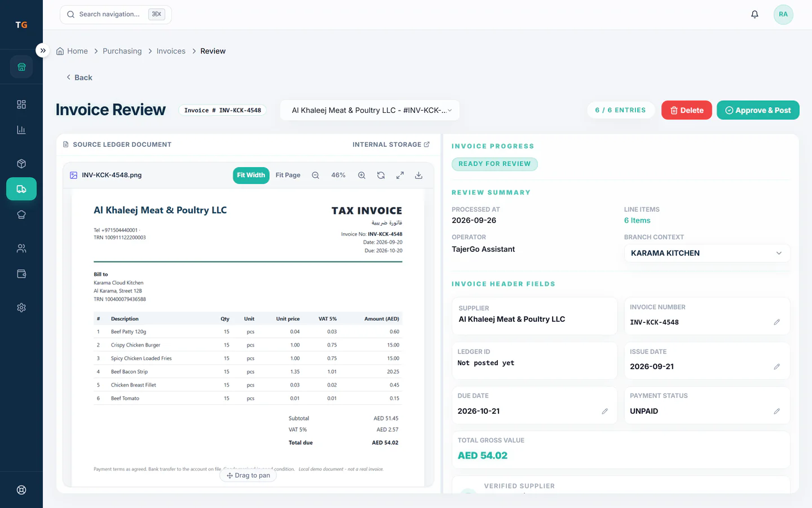Focus the Search navigation field
This screenshot has width=812, height=508.
tap(116, 14)
